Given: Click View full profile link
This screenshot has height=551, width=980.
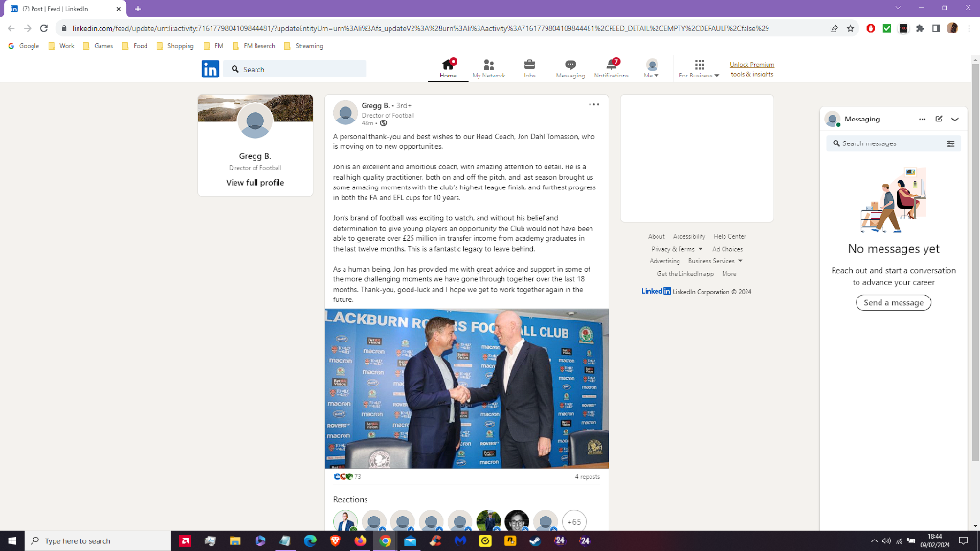Looking at the screenshot, I should click(x=255, y=183).
